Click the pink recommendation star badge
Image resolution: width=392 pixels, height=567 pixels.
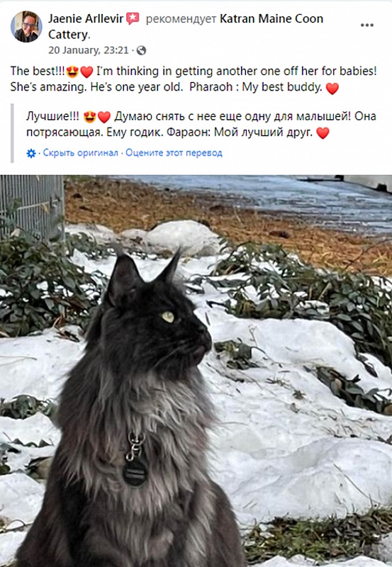pos(133,18)
